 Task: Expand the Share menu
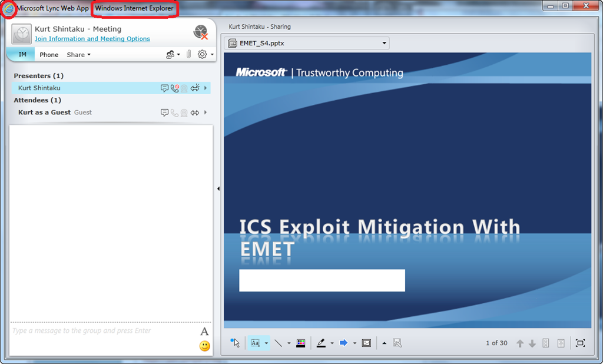[78, 55]
